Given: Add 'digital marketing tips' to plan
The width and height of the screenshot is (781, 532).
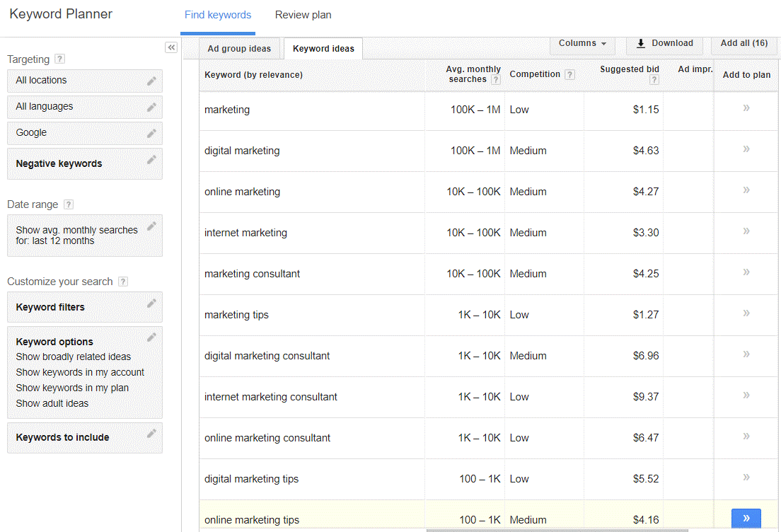Looking at the screenshot, I should pos(746,478).
